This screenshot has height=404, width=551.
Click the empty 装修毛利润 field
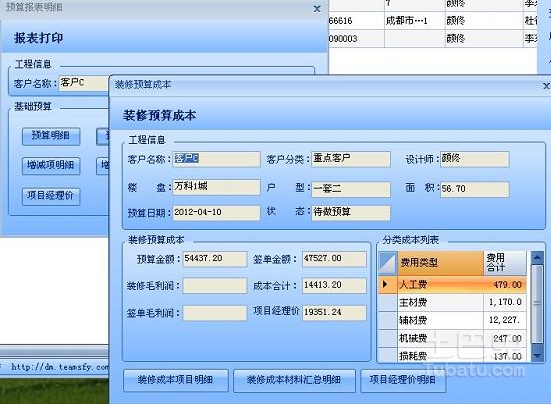[215, 286]
